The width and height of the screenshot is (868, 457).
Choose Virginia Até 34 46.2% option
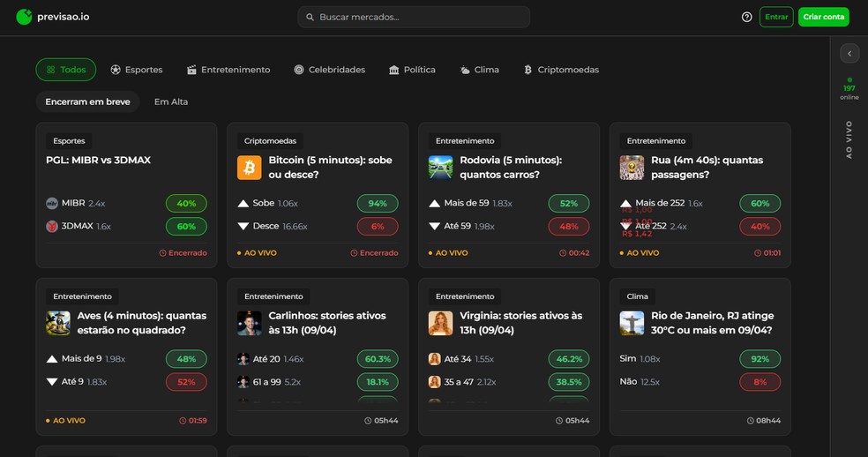click(x=568, y=359)
